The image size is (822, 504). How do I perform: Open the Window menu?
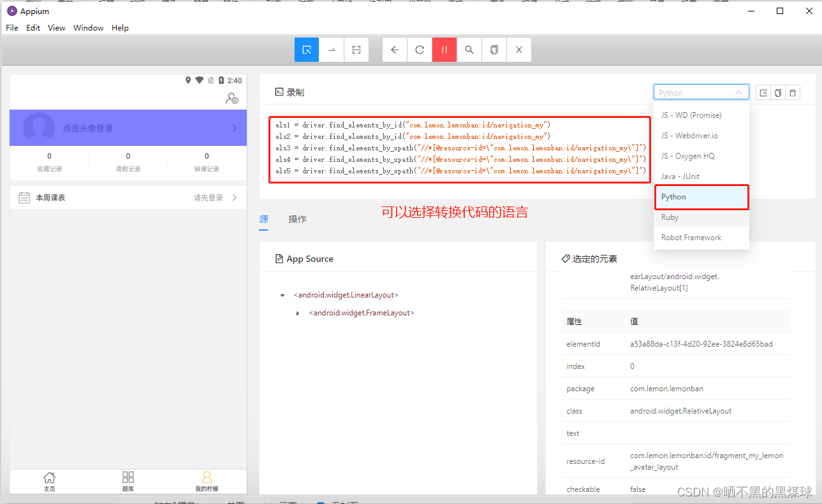(x=88, y=28)
